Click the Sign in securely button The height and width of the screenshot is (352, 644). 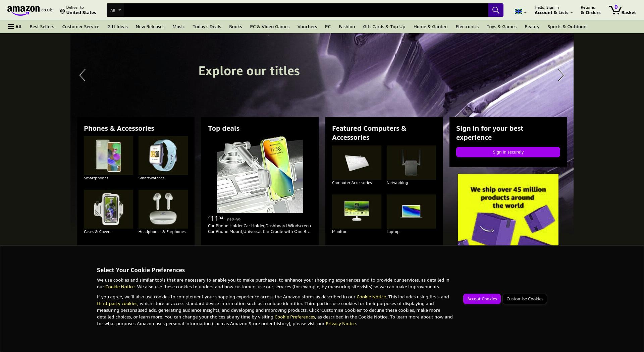pos(508,152)
